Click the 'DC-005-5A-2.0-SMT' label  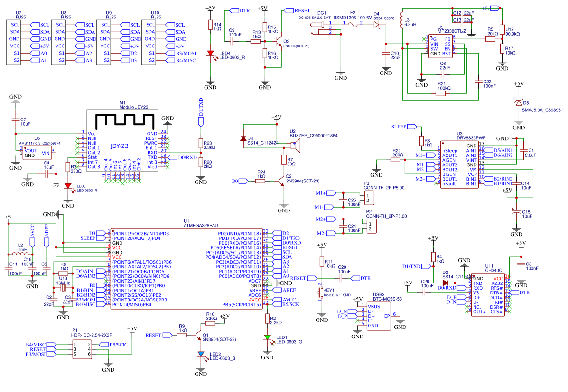315,18
